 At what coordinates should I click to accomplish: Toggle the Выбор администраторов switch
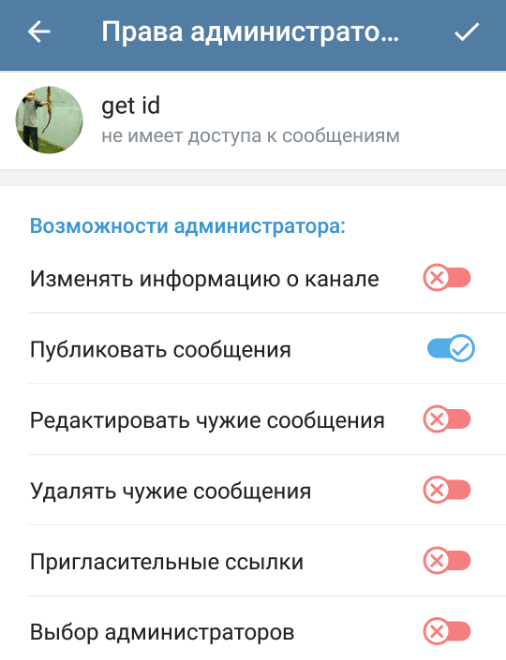coord(447,631)
